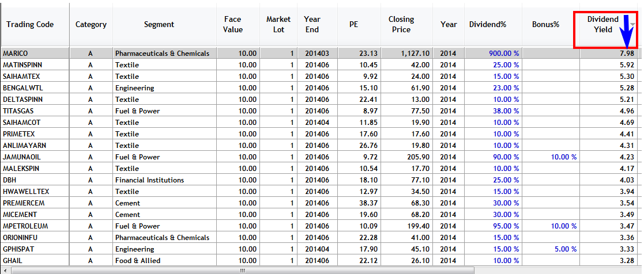Screen dimensions: 644x274
Task: Click the Bonus% column header
Action: pyautogui.click(x=546, y=25)
